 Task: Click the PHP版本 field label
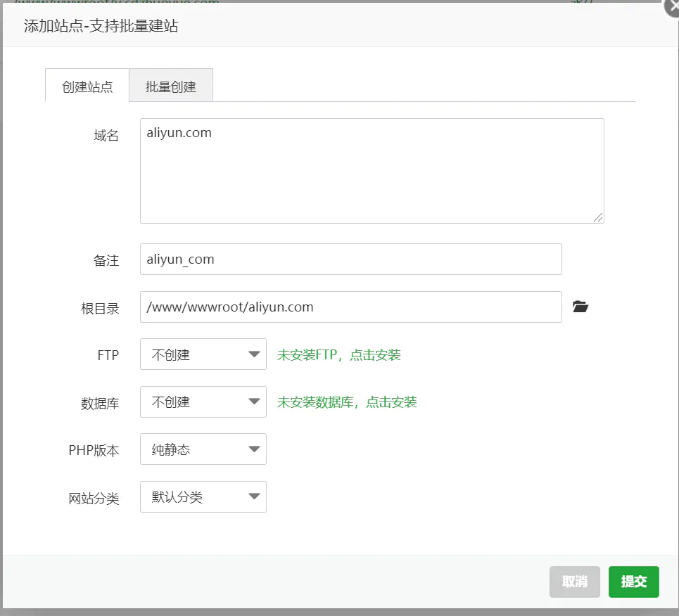coord(94,451)
